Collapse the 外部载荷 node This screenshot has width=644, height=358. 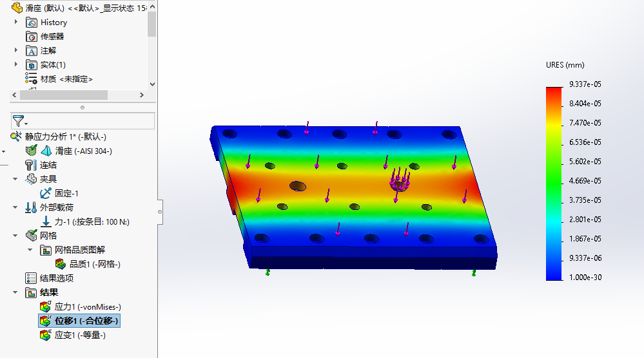click(x=15, y=207)
